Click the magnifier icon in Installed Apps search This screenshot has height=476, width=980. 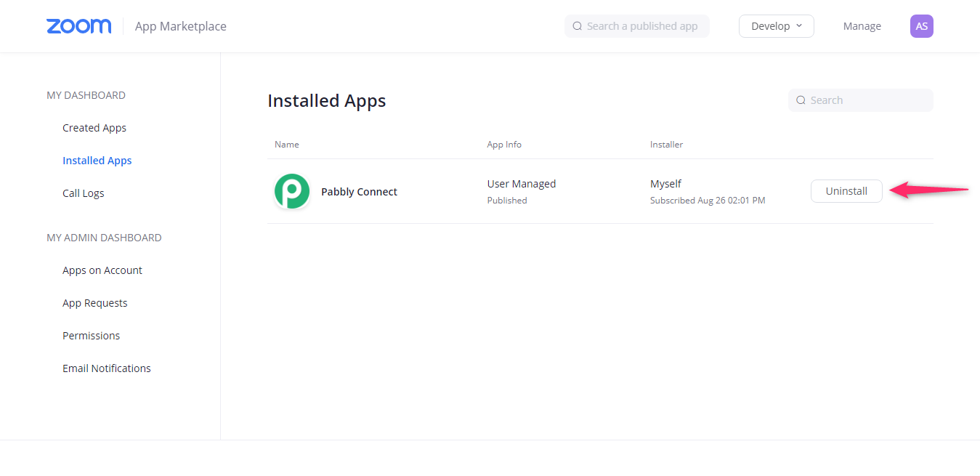click(x=801, y=100)
